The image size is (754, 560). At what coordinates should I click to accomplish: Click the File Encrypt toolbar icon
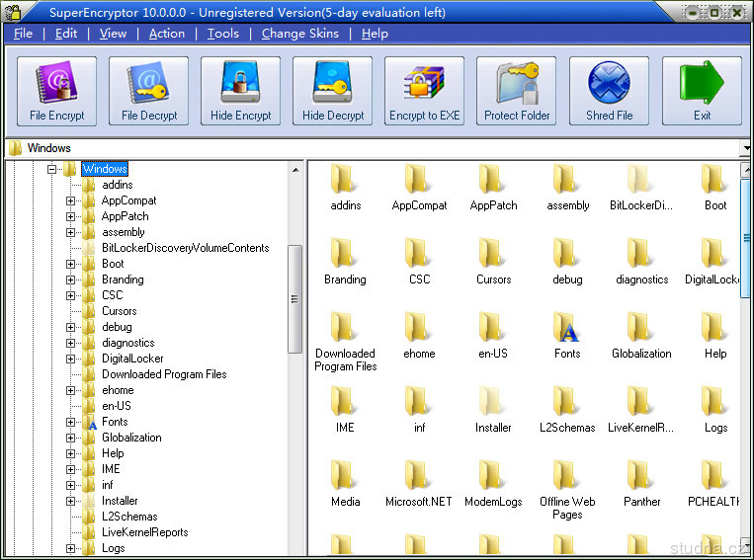(57, 91)
